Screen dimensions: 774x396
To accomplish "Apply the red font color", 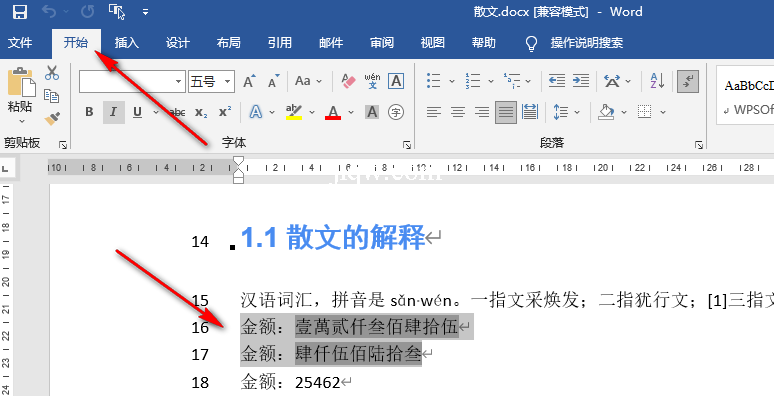I will point(333,112).
